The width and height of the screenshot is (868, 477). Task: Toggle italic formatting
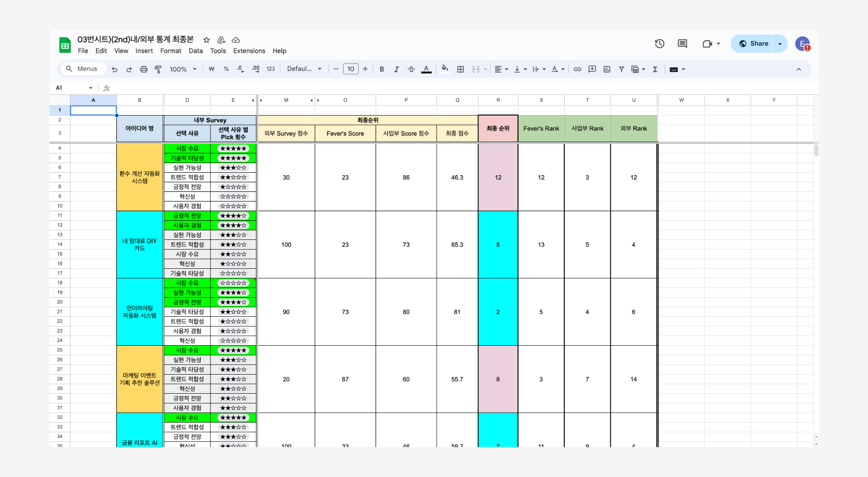(x=396, y=69)
